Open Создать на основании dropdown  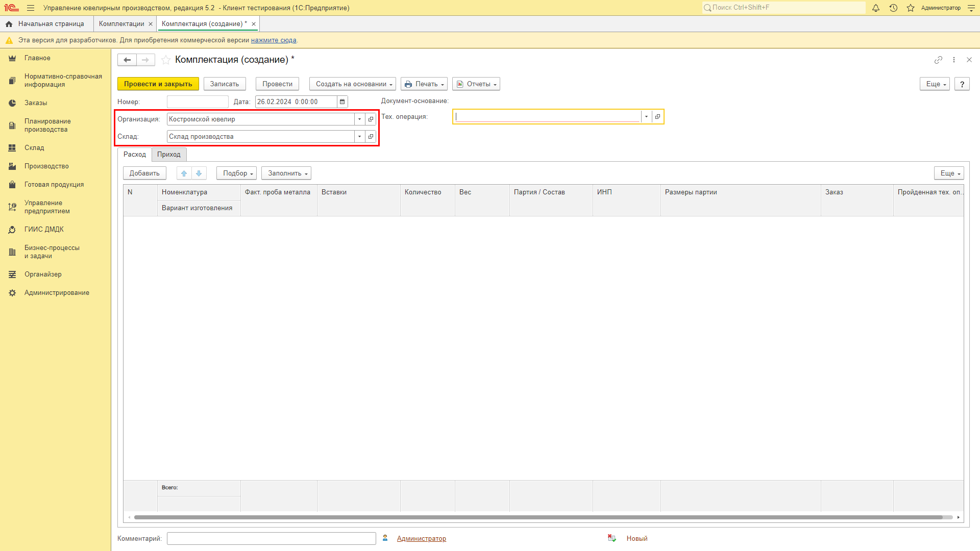[353, 84]
